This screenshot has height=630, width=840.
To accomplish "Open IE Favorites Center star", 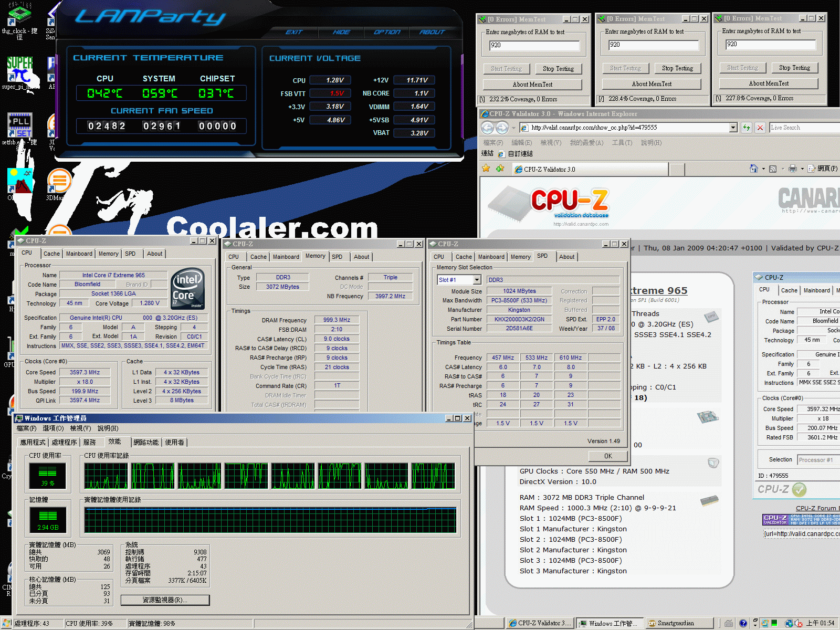I will point(486,169).
